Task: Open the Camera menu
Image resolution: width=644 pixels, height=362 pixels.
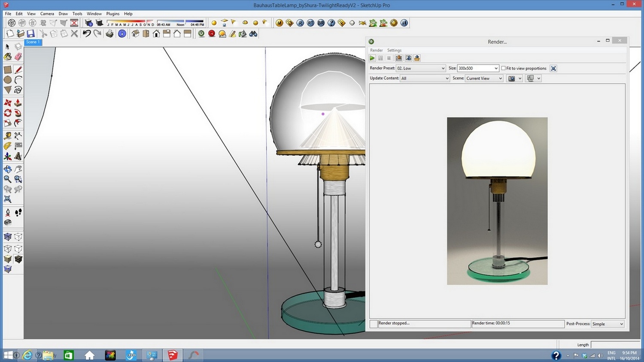Action: 47,14
